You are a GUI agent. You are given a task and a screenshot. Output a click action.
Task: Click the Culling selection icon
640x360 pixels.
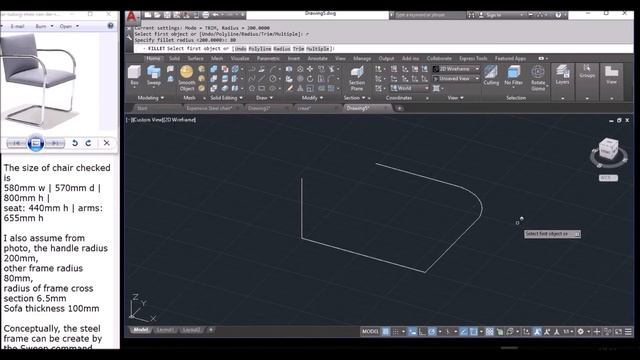point(491,75)
